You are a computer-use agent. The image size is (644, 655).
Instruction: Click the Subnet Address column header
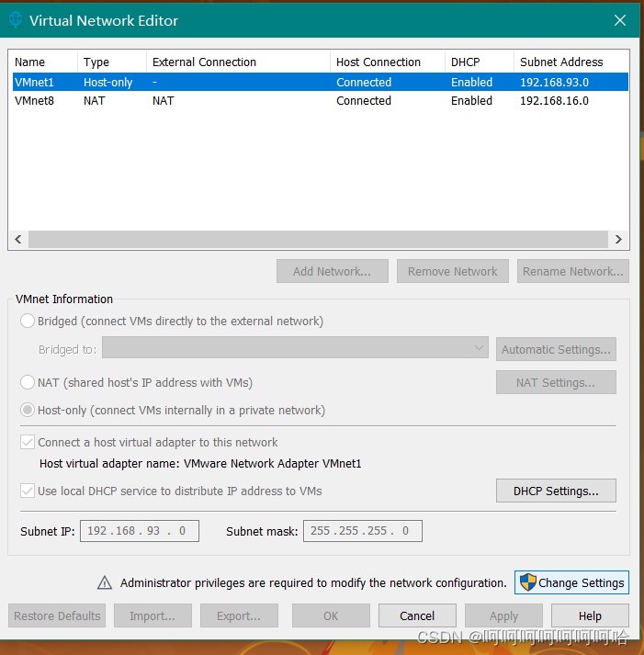pos(571,62)
